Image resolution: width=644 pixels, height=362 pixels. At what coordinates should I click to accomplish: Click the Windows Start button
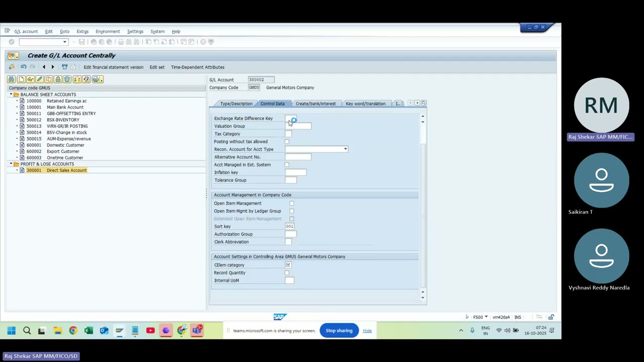click(11, 330)
